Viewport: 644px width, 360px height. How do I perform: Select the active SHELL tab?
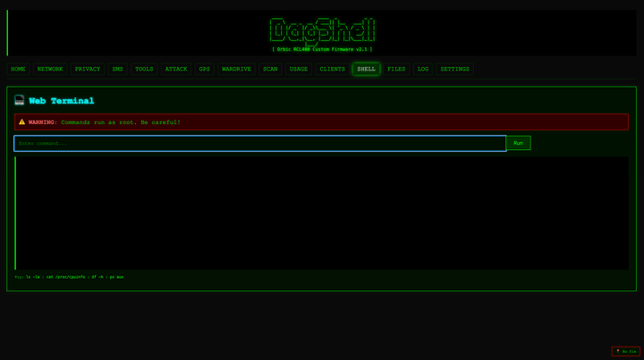pos(367,69)
